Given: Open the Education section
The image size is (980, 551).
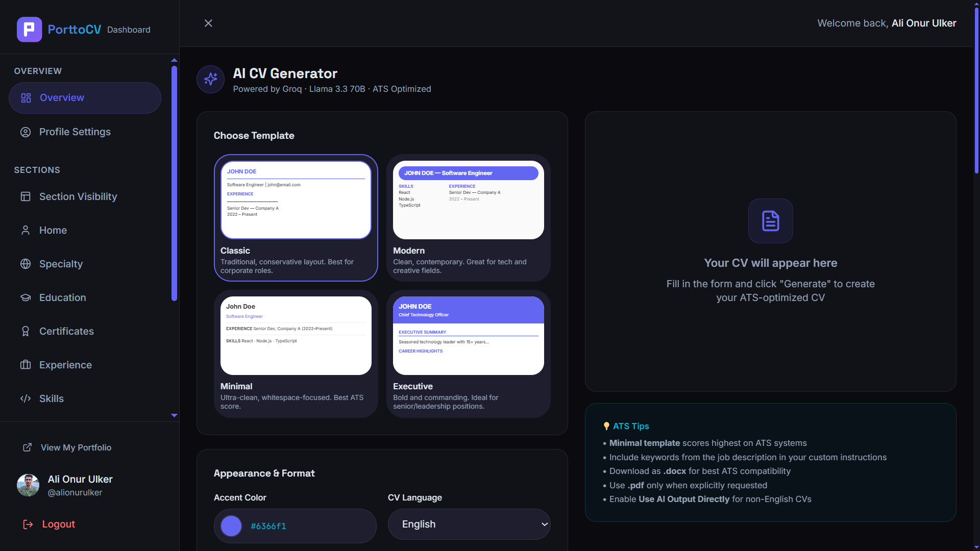Looking at the screenshot, I should 85,297.
